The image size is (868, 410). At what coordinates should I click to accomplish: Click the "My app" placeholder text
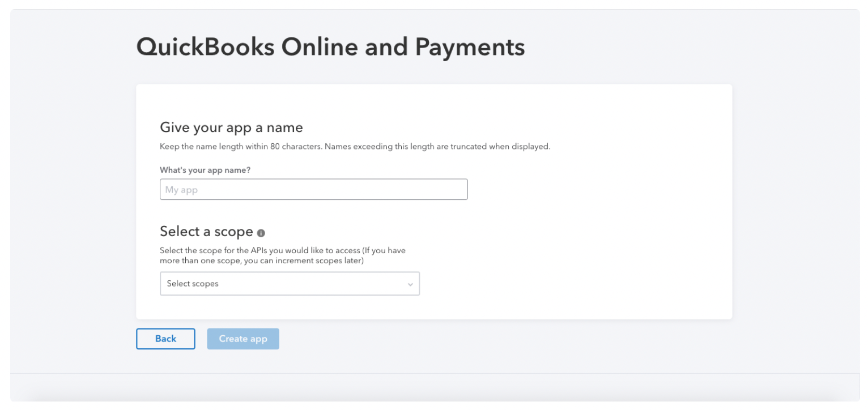click(181, 190)
